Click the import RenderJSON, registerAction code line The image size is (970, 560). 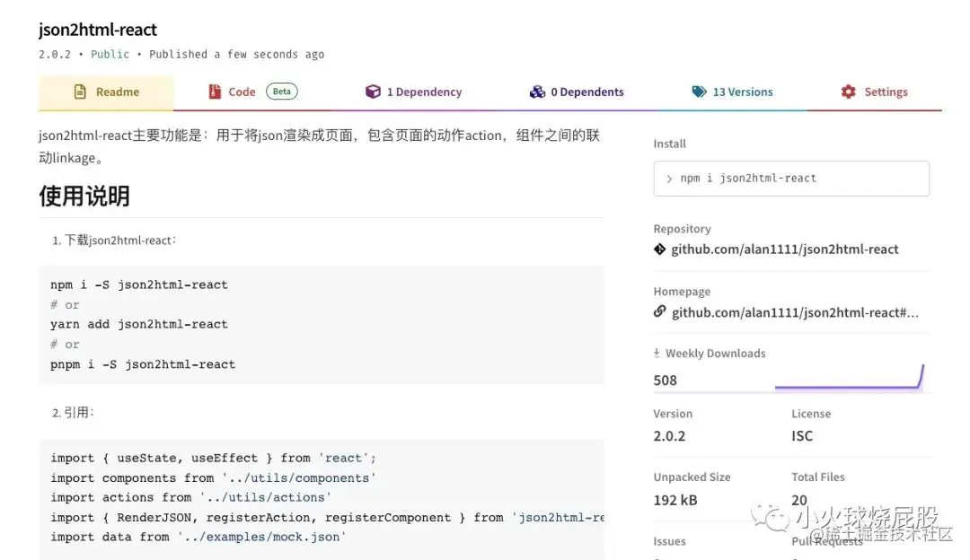(x=327, y=517)
